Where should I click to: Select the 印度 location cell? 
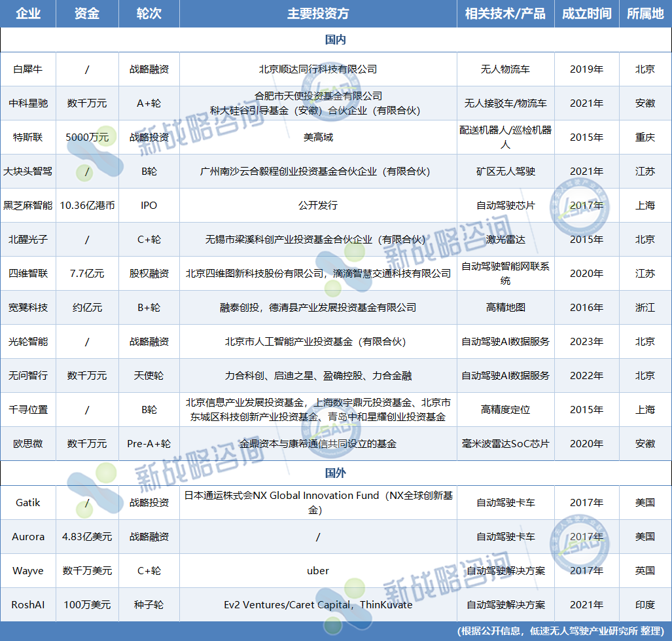[645, 605]
